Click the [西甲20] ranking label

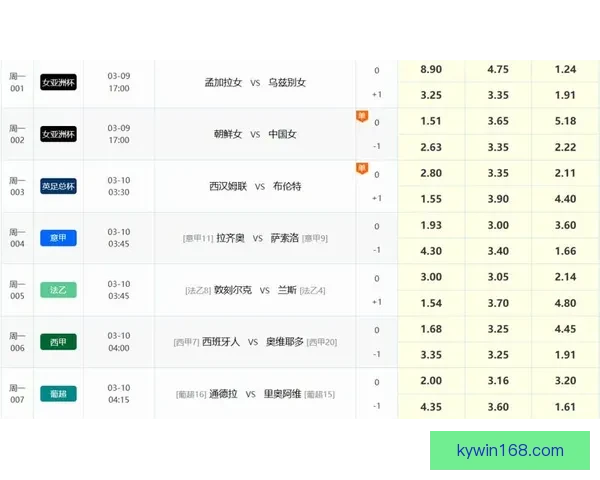click(x=322, y=342)
